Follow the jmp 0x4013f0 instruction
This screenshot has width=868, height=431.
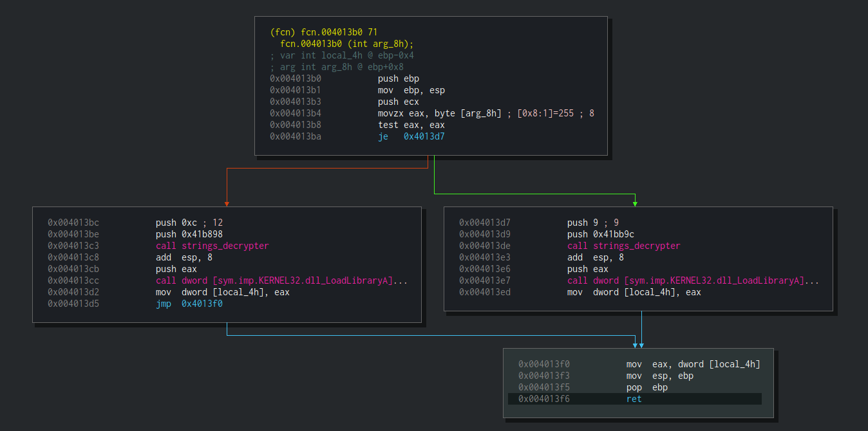(189, 304)
